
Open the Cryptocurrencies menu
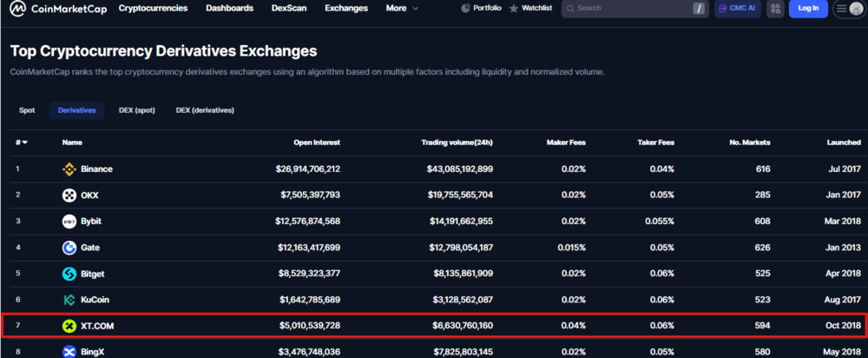(154, 9)
